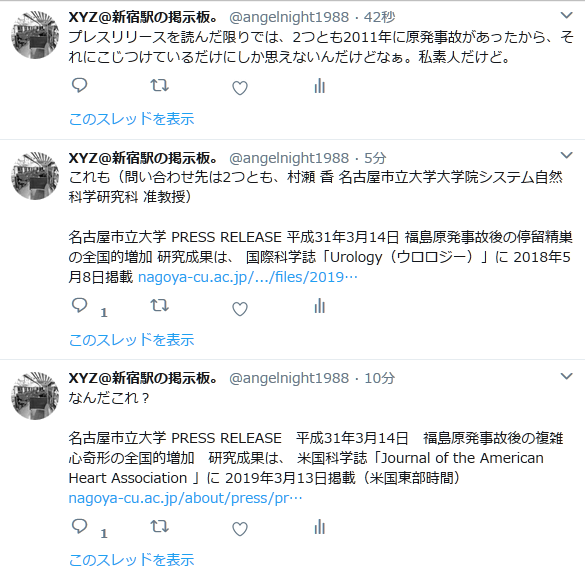This screenshot has height=579, width=585.
Task: Open the nagoya-cu.ac.jp/about/press link
Action: 185,498
